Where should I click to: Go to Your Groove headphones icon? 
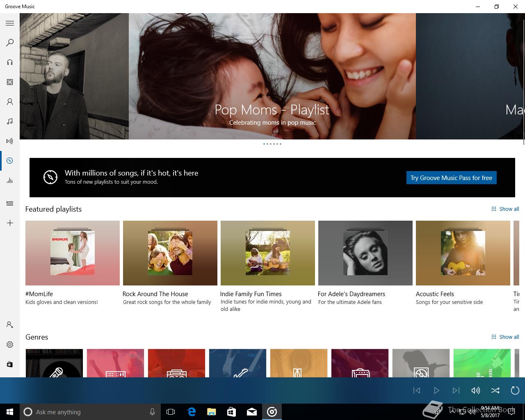[10, 62]
